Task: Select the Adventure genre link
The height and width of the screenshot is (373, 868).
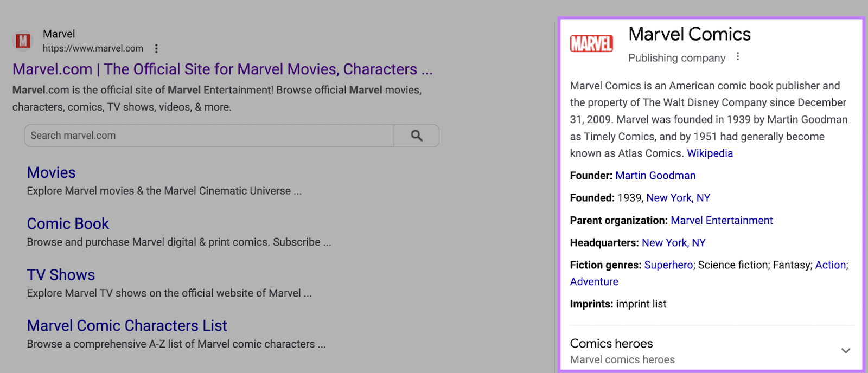Action: (x=594, y=282)
